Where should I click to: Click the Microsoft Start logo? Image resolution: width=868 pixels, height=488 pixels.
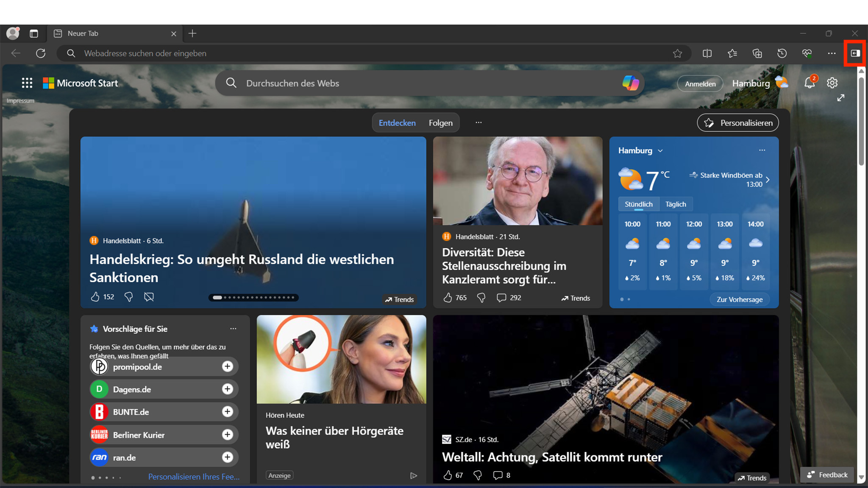pyautogui.click(x=81, y=83)
